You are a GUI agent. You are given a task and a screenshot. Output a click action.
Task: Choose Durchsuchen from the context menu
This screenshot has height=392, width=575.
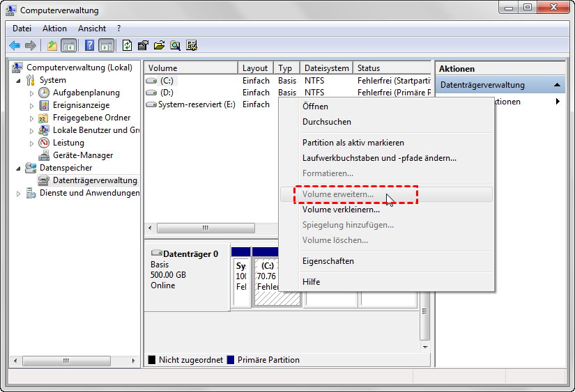pyautogui.click(x=387, y=122)
